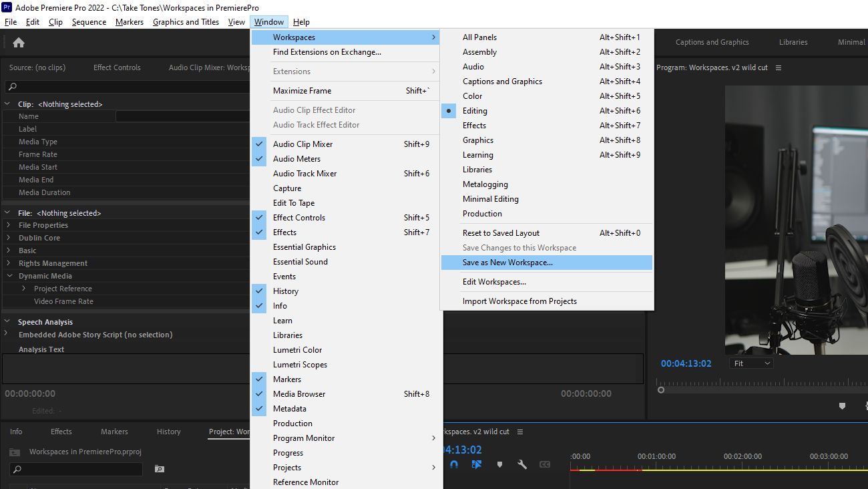Open Timeline Display Settings wrench icon
The image size is (868, 489).
tap(522, 464)
